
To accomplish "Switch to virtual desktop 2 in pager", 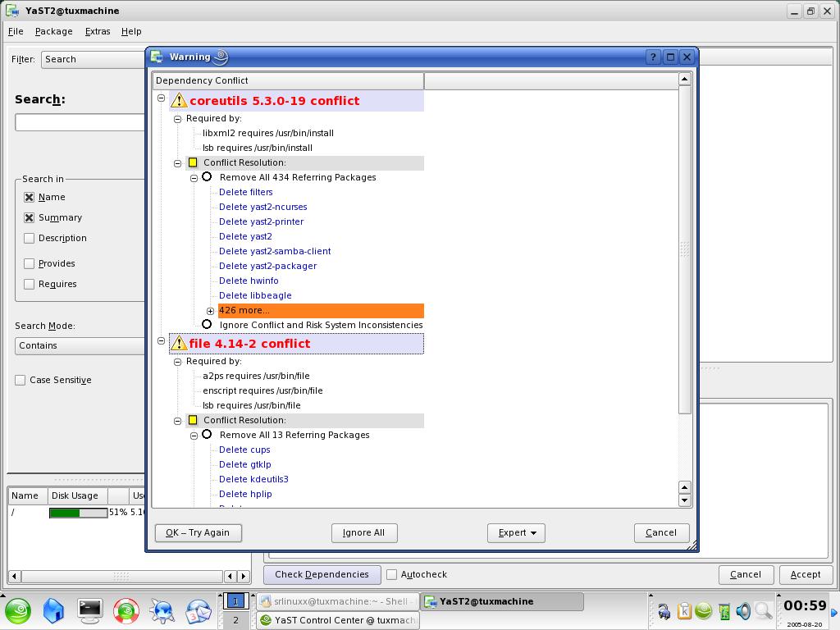I will pyautogui.click(x=235, y=620).
